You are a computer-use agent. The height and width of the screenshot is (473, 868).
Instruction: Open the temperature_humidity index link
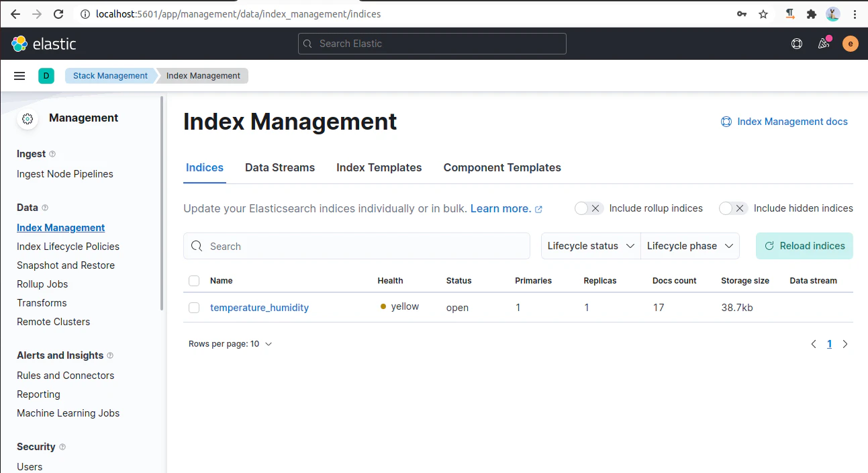pos(259,308)
